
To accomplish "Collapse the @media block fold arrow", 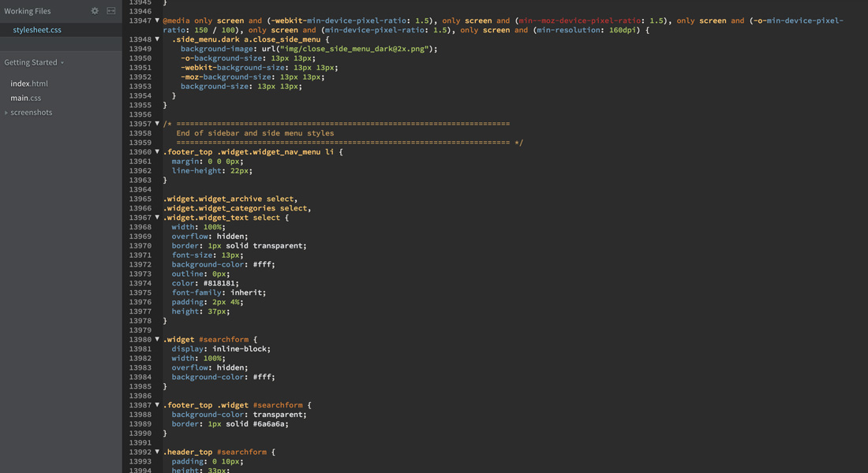I will [157, 20].
